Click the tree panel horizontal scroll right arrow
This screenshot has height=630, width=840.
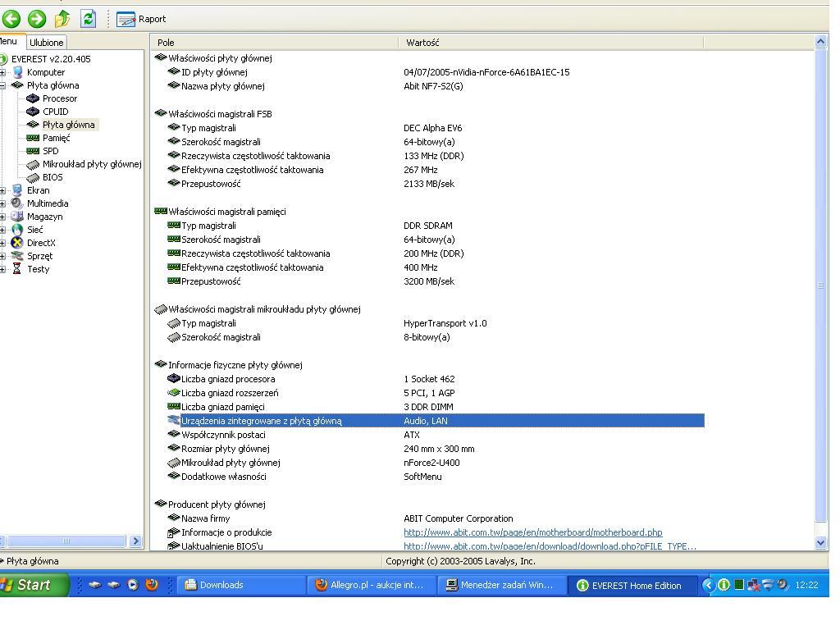pyautogui.click(x=135, y=541)
